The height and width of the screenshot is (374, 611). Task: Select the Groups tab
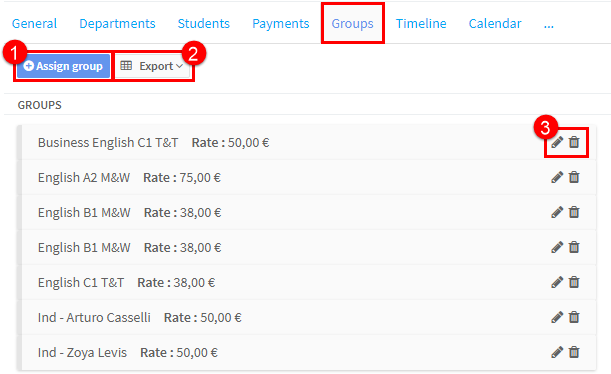352,23
